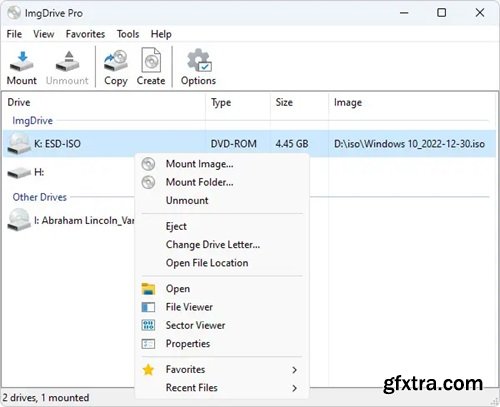Open the Favorites menu in menu bar
The width and height of the screenshot is (500, 407).
coord(85,34)
